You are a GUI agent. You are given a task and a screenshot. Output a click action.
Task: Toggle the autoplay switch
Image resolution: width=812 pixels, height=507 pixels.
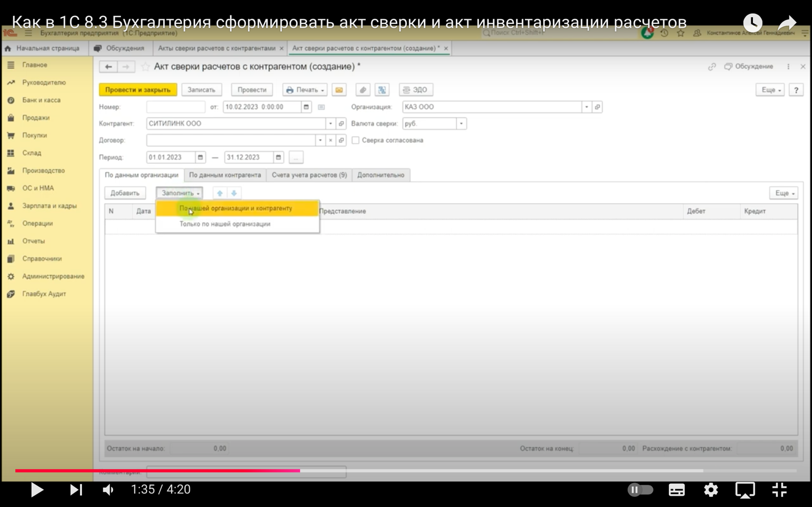640,489
